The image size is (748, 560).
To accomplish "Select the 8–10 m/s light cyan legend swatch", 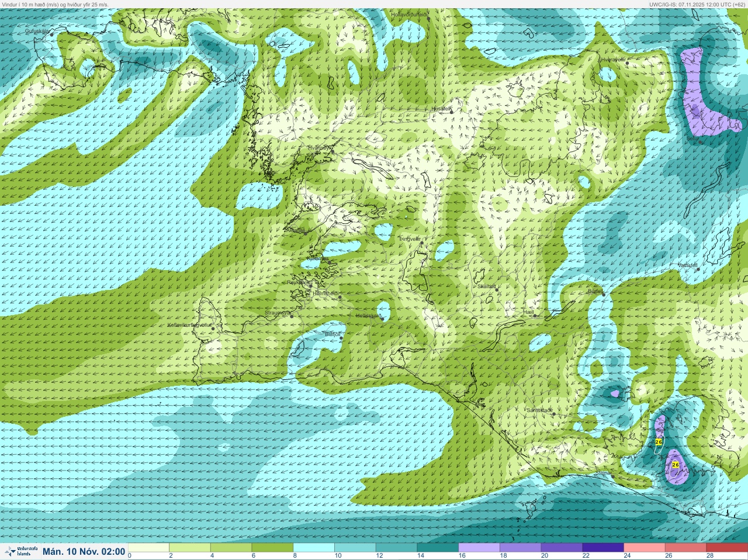I will (x=314, y=548).
